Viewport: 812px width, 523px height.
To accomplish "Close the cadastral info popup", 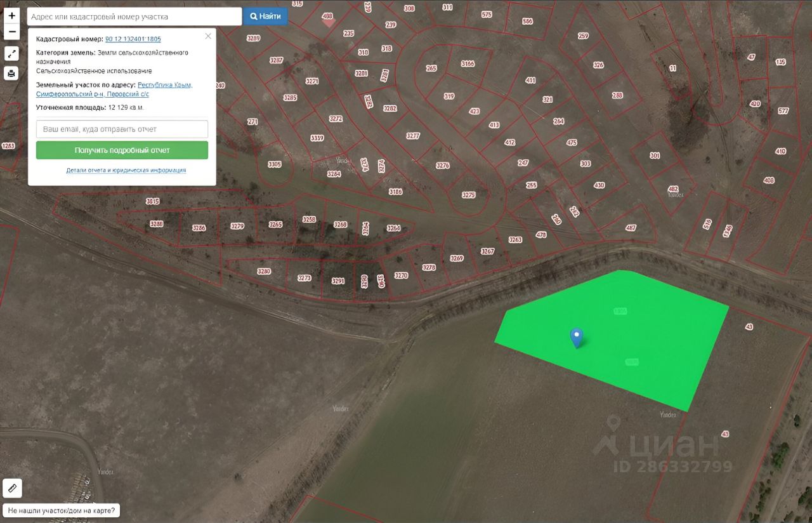I will coord(207,36).
